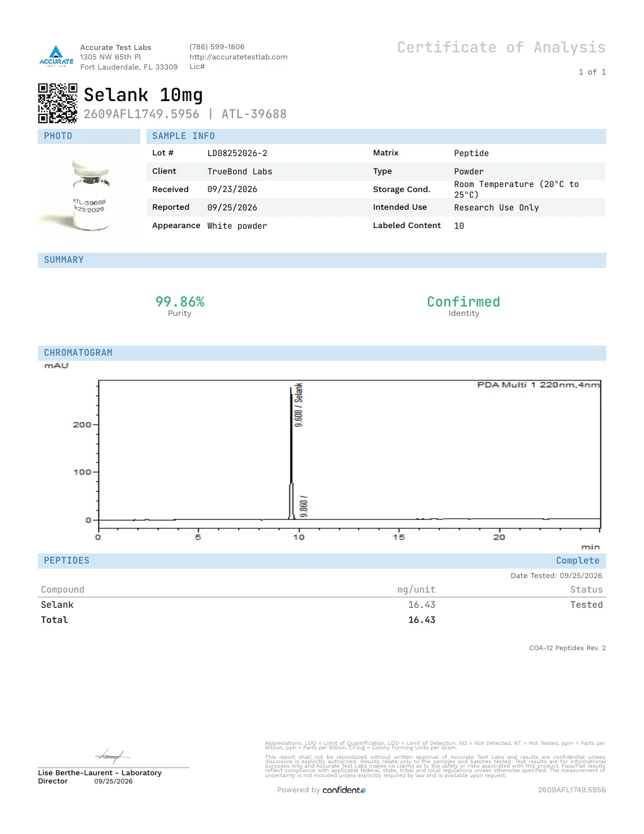Open the accuratetestlab.com website link
644x834 pixels.
(x=238, y=57)
